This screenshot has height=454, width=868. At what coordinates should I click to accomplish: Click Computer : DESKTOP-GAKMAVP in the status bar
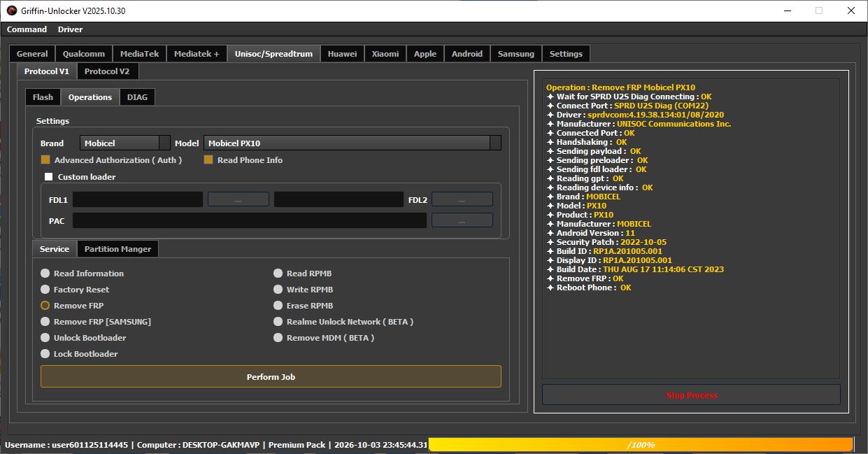pyautogui.click(x=199, y=445)
